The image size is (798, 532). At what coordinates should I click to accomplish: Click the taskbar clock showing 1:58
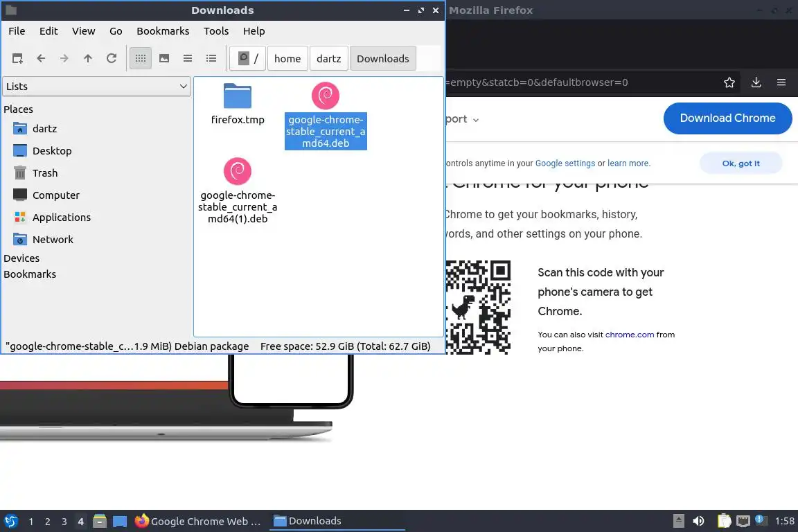coord(784,522)
